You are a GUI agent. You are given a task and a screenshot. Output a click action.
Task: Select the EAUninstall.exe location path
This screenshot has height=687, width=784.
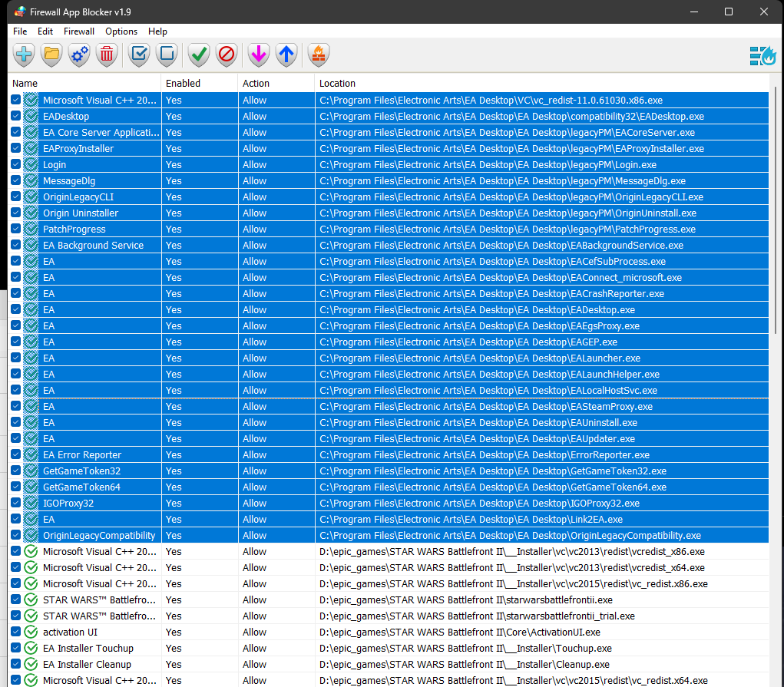click(478, 423)
